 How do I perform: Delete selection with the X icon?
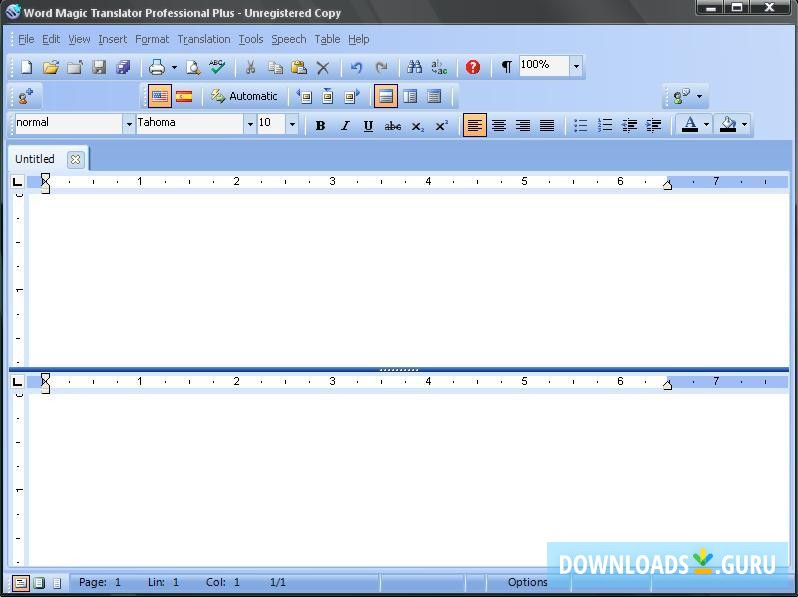323,67
